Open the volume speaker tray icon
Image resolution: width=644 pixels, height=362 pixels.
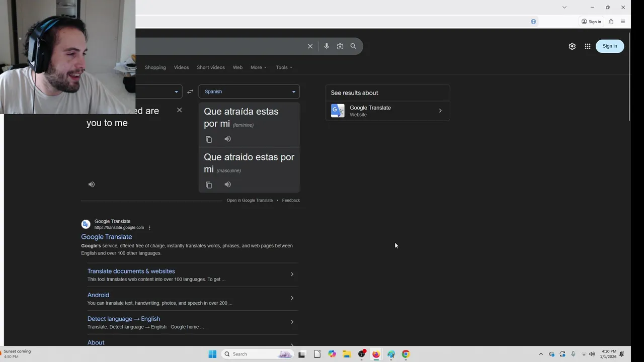click(592, 354)
